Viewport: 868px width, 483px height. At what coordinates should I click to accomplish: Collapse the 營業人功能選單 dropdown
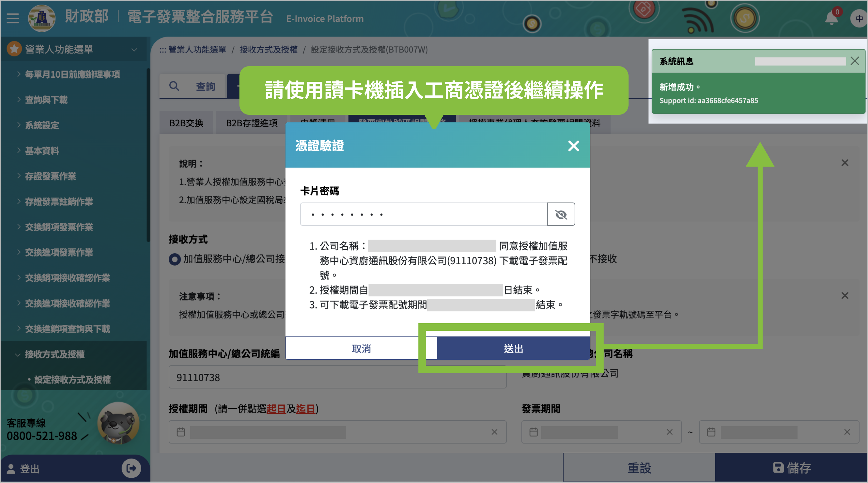(134, 50)
